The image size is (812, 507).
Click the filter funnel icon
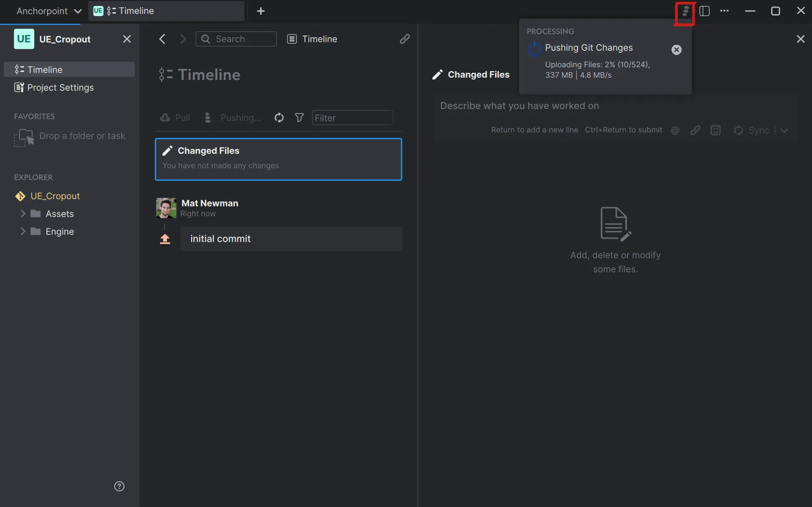point(299,118)
